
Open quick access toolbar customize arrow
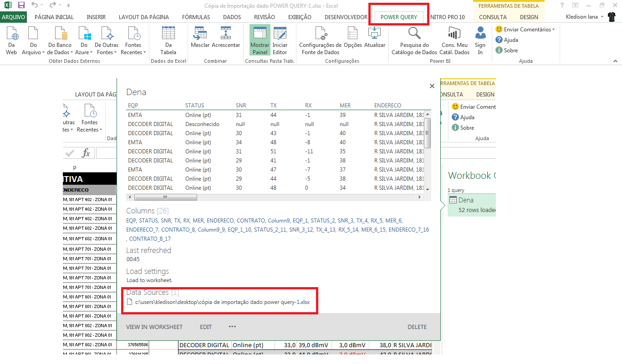(x=68, y=5)
